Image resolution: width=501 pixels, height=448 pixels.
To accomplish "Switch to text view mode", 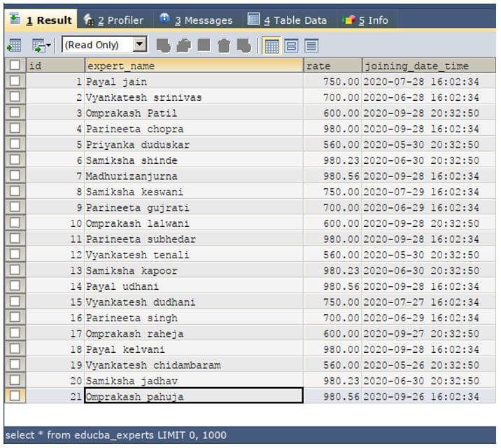I will pos(311,45).
